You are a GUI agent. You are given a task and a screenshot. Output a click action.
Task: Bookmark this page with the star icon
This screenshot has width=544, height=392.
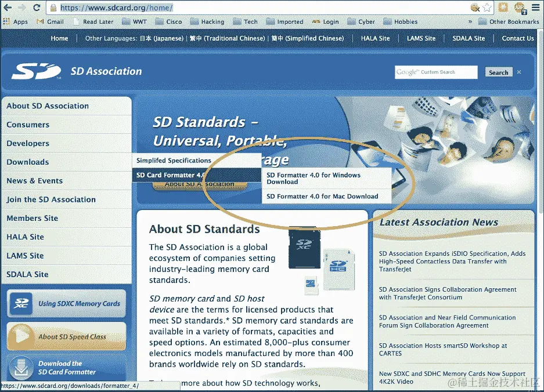coord(487,8)
